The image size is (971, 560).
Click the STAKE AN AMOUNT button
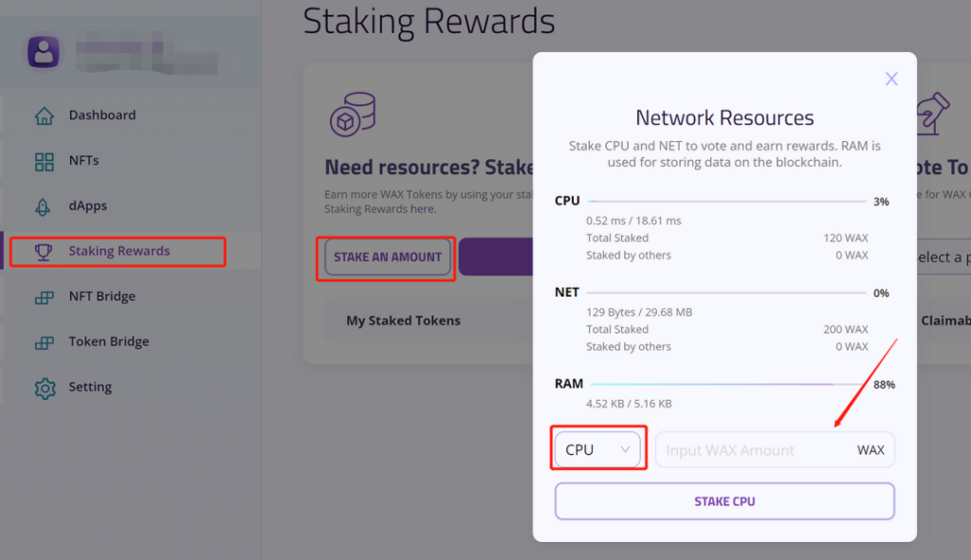tap(388, 257)
